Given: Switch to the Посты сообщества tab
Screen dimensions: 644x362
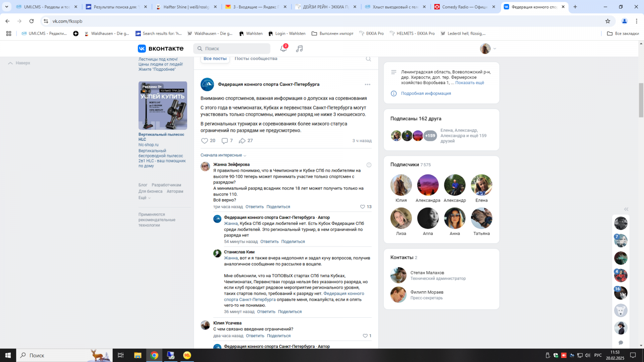Looking at the screenshot, I should click(256, 59).
